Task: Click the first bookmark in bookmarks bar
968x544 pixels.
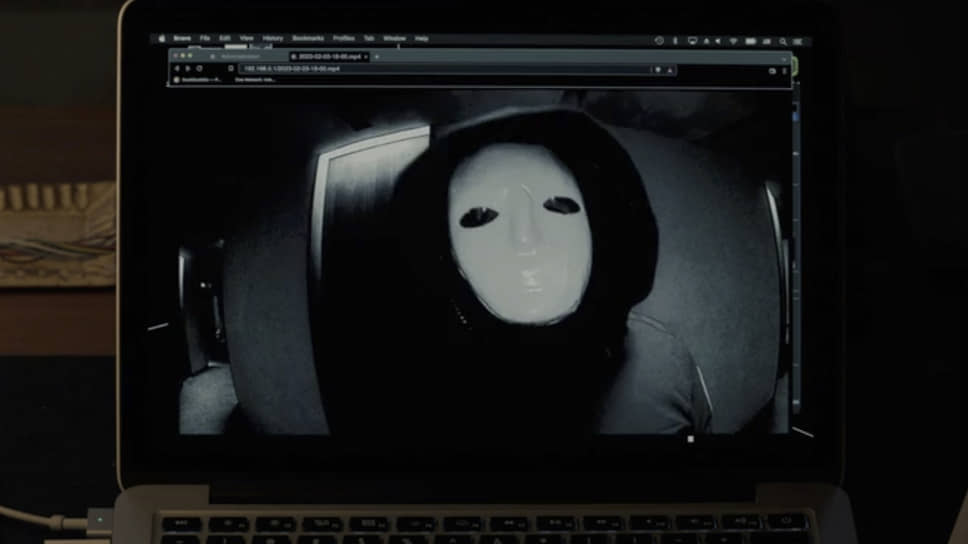Action: tap(196, 80)
